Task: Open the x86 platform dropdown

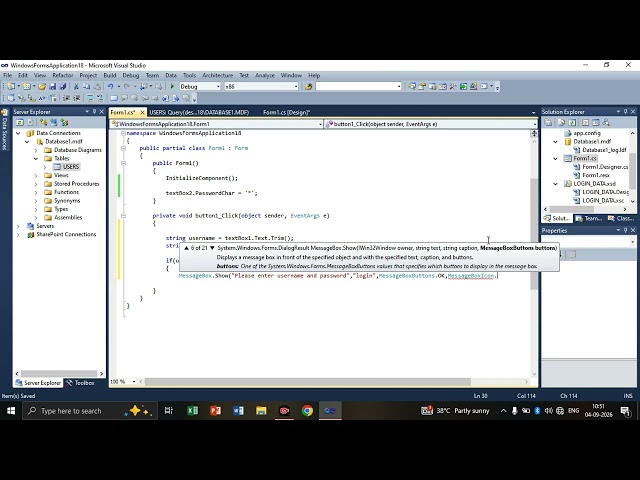Action: pyautogui.click(x=296, y=87)
